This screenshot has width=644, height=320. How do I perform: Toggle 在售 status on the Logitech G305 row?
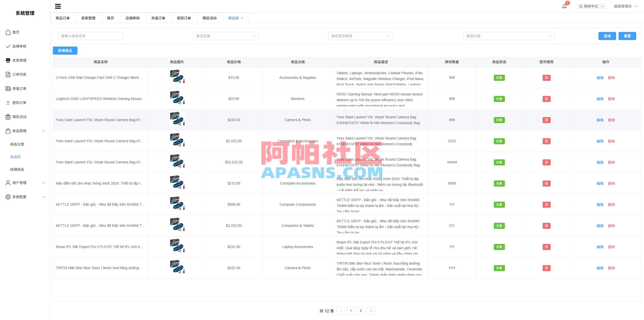coord(499,99)
